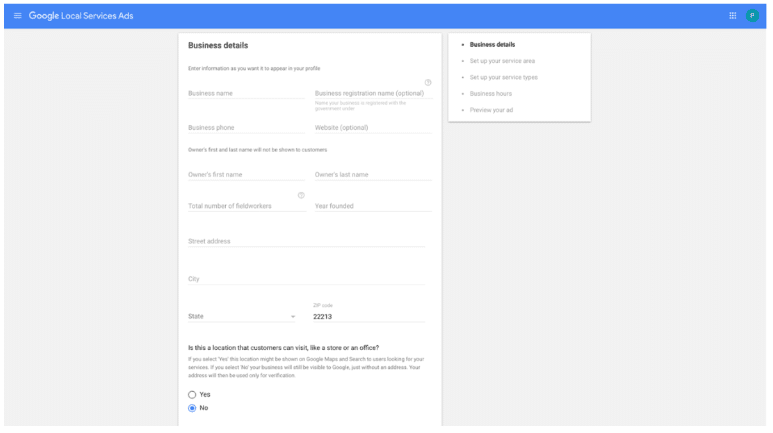The image size is (773, 433).
Task: Click the Business details page heading
Action: click(218, 45)
